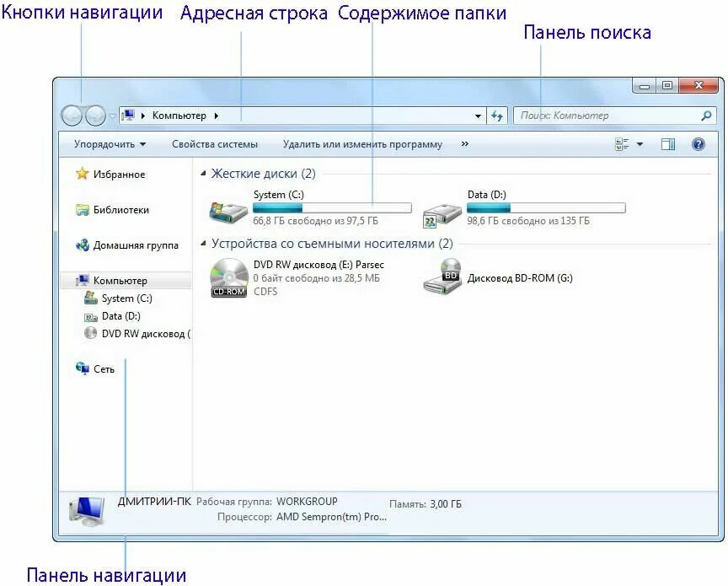Select Сеть in navigation pane
728x586 pixels.
(104, 369)
